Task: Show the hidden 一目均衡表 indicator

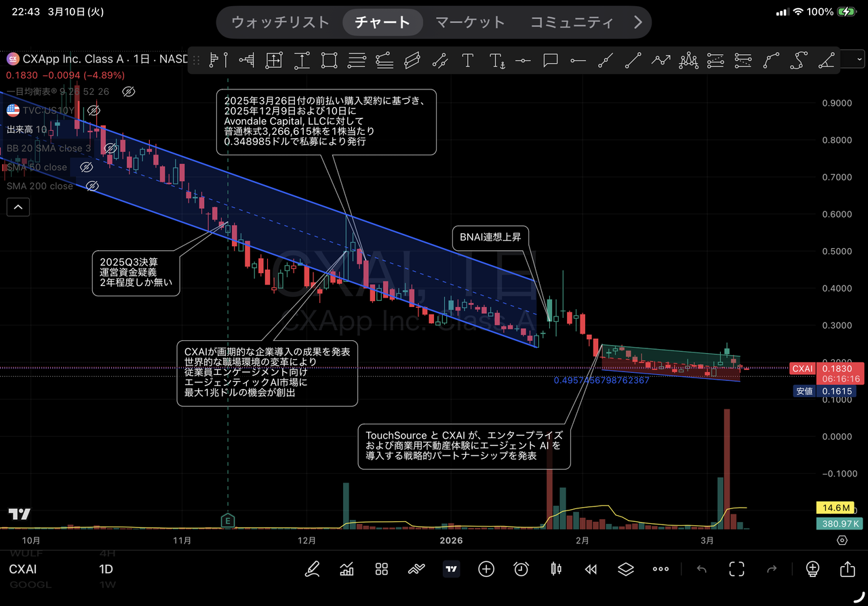Action: tap(128, 91)
